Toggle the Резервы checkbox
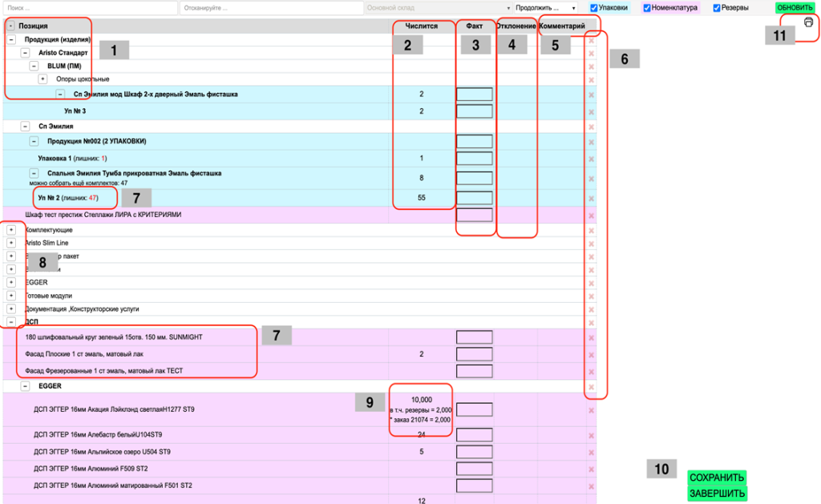The width and height of the screenshot is (821, 504). point(717,8)
